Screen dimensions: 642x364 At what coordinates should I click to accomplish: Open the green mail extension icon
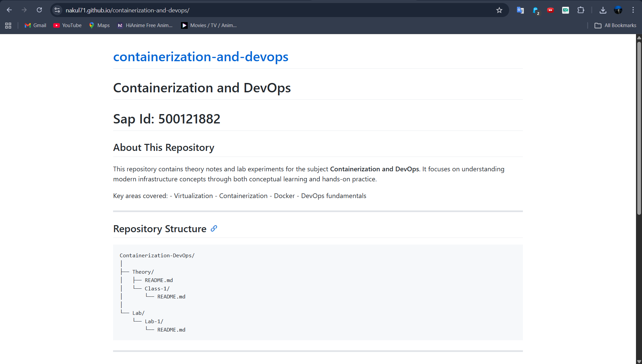(565, 10)
